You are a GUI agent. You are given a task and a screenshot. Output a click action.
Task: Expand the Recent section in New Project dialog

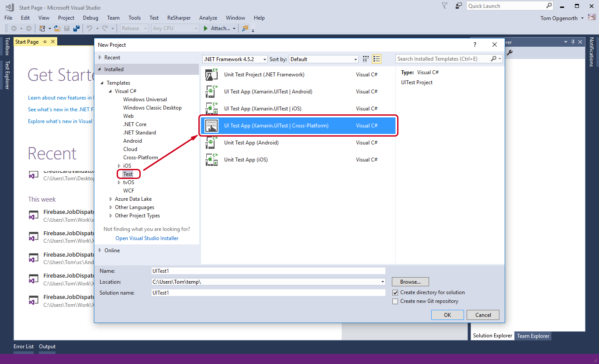coord(100,58)
